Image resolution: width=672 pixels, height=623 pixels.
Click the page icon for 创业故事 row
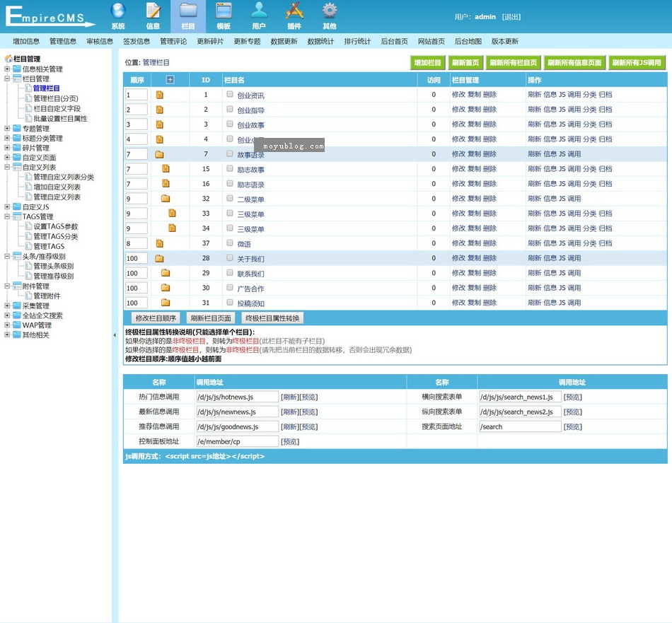(x=159, y=124)
